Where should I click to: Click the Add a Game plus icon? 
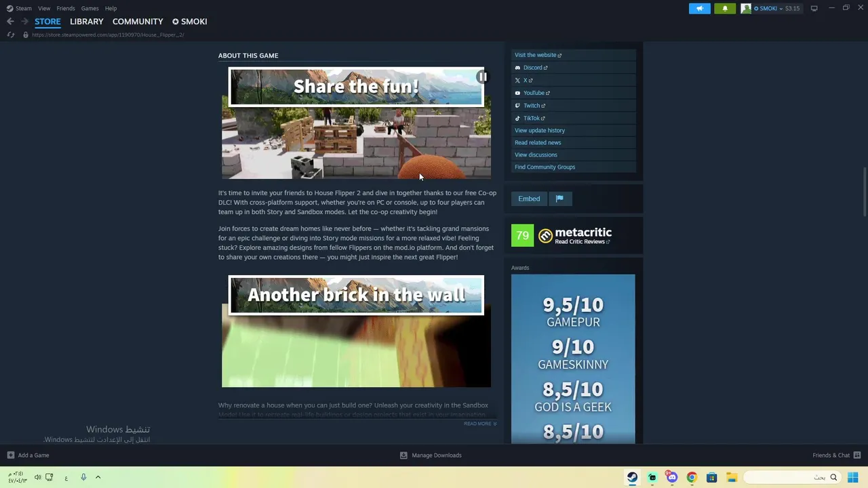pyautogui.click(x=10, y=455)
